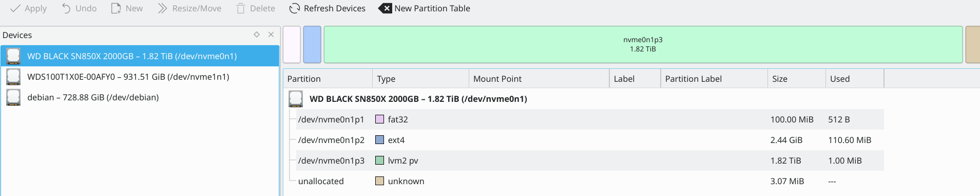Viewport: 980px width, 196px height.
Task: Click the Apply checkmark toolbar button
Action: 28,8
